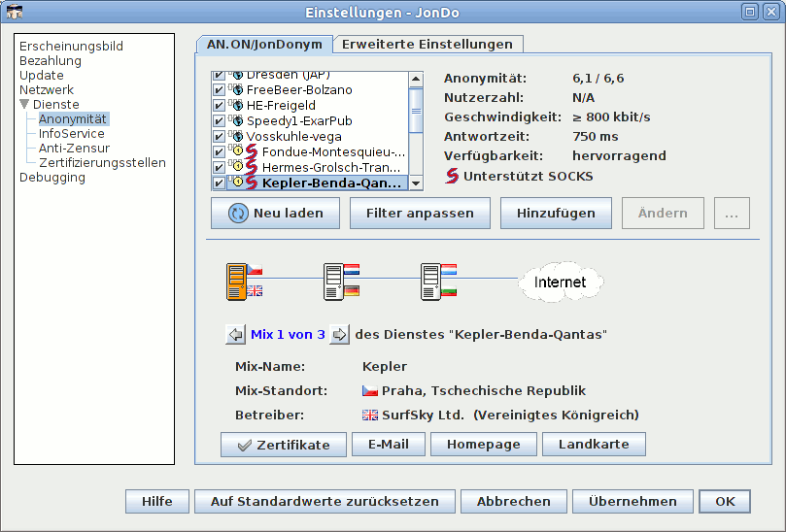Screen dimensions: 786x532
Task: Click the red SOCKS icon of Kepler-Benda-Qan
Action: pos(252,183)
